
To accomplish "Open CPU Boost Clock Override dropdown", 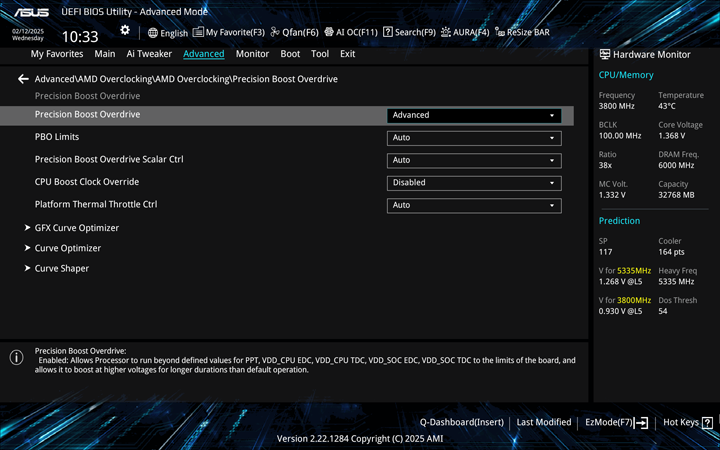I will [473, 183].
